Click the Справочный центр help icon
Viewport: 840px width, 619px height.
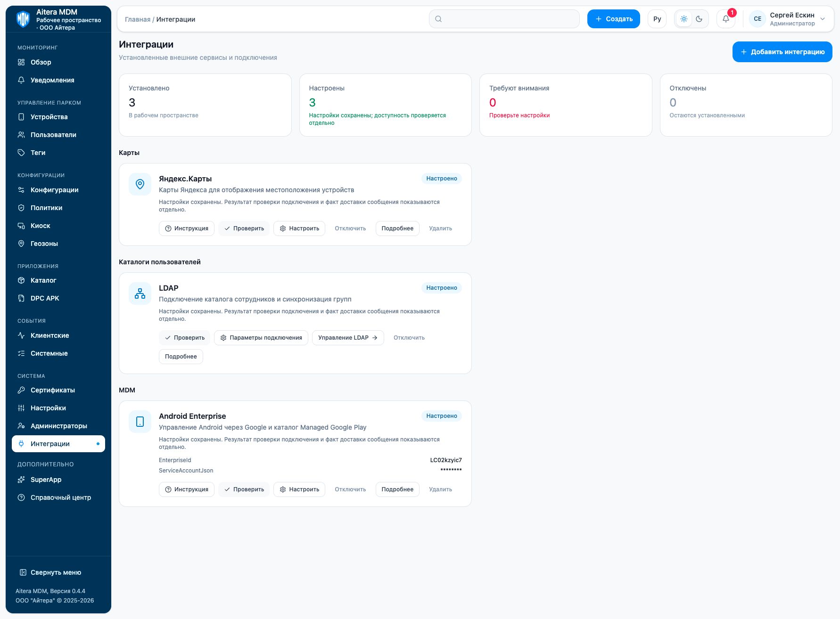[x=21, y=497]
